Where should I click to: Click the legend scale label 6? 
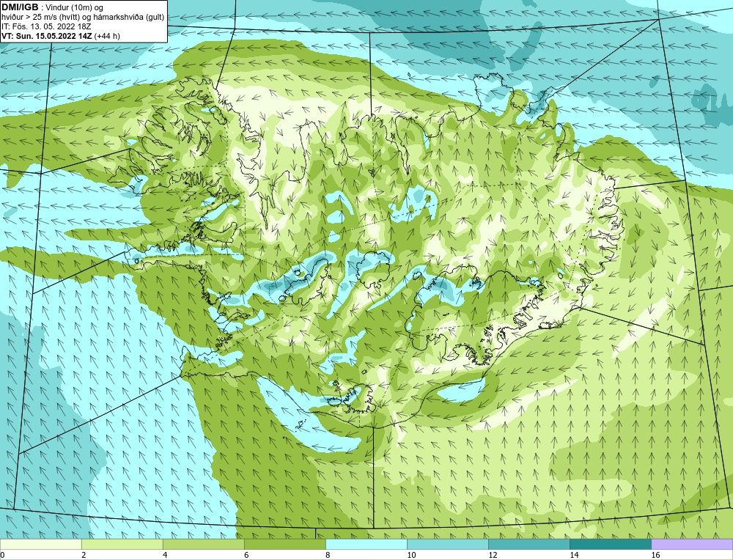(246, 555)
